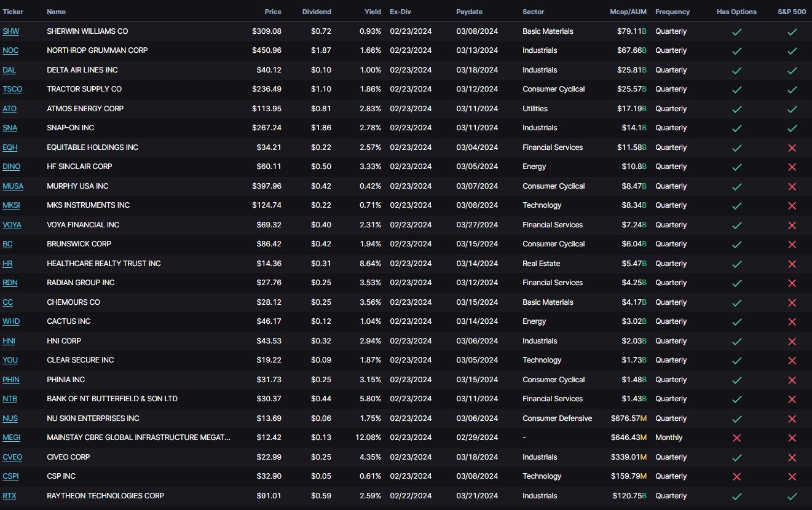Image resolution: width=812 pixels, height=510 pixels.
Task: Click the S&P 500 red X for CSPI
Action: tap(792, 476)
